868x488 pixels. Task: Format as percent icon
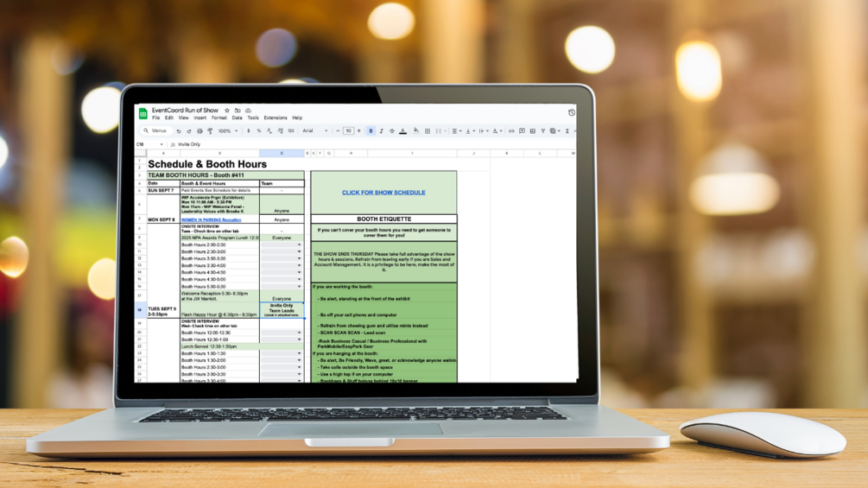258,130
